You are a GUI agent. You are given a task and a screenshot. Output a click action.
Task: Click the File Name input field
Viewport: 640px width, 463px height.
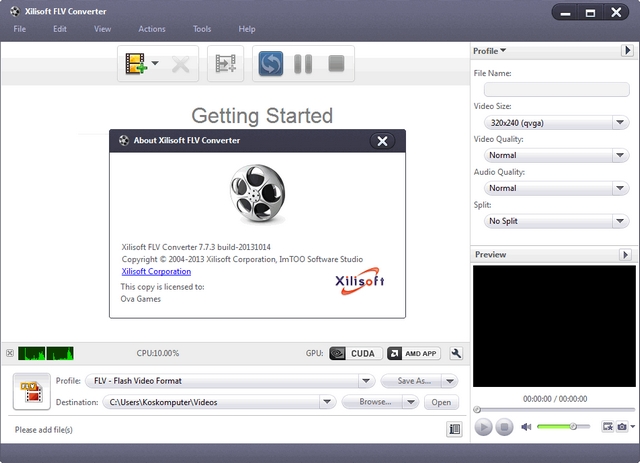click(557, 89)
